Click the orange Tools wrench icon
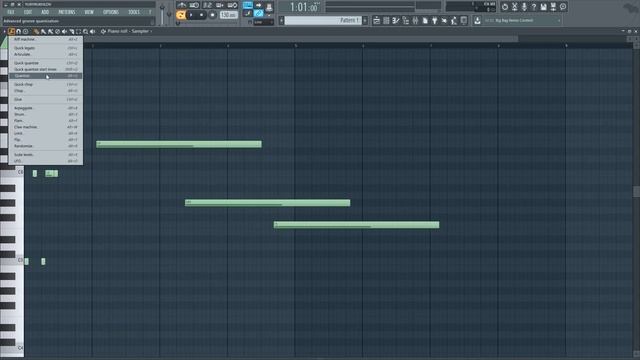 click(11, 31)
